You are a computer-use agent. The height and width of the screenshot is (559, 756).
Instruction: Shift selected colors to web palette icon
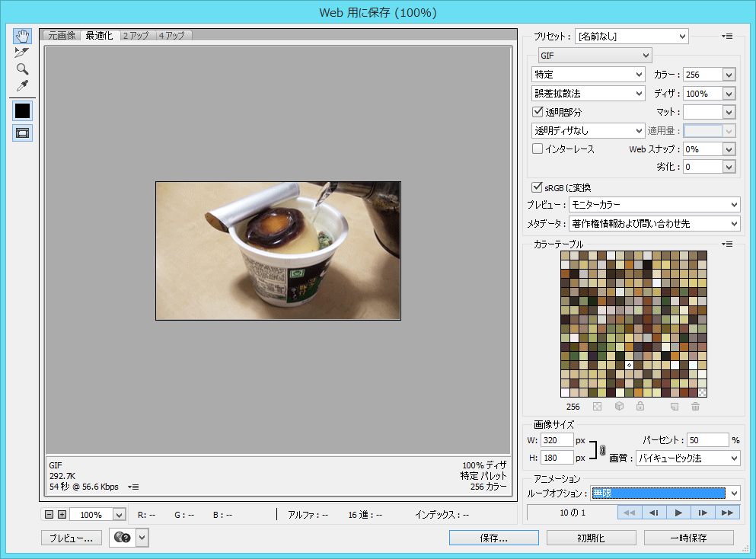(x=620, y=406)
